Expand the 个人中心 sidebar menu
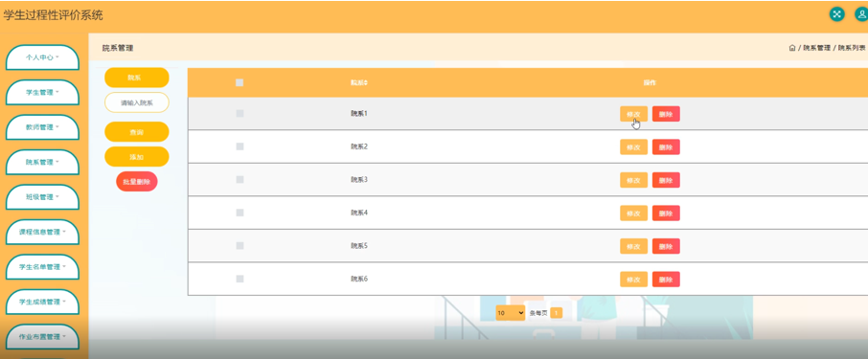 click(x=42, y=57)
